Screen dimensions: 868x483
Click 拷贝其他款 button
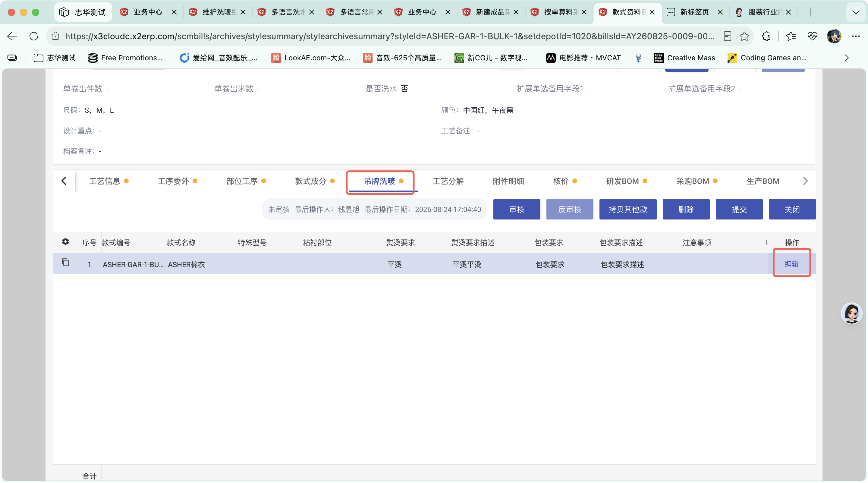628,209
